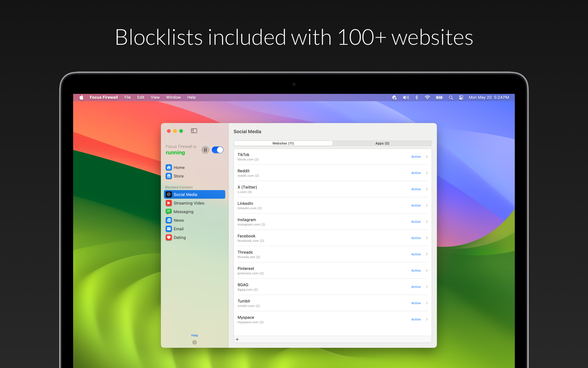This screenshot has height=368, width=588.
Task: Click the Active link for 9GAG
Action: click(416, 287)
